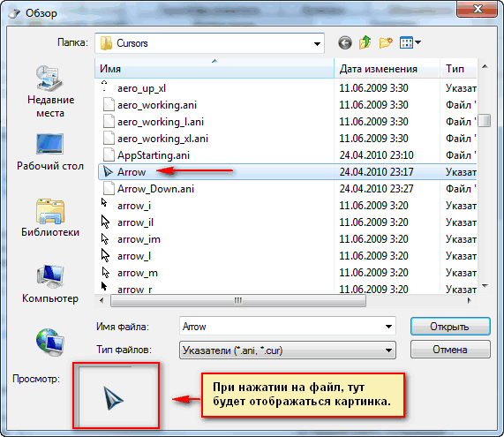The height and width of the screenshot is (437, 504).
Task: Expand the Папка folder dropdown
Action: tap(317, 43)
